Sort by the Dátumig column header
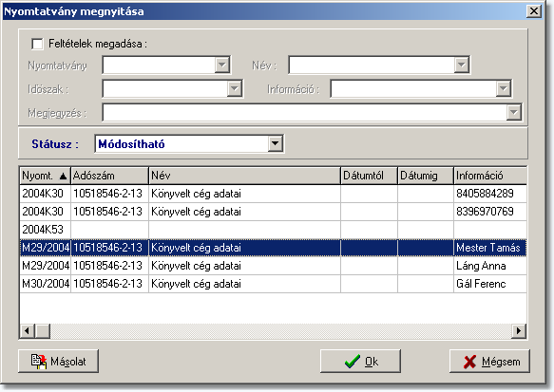 click(426, 176)
